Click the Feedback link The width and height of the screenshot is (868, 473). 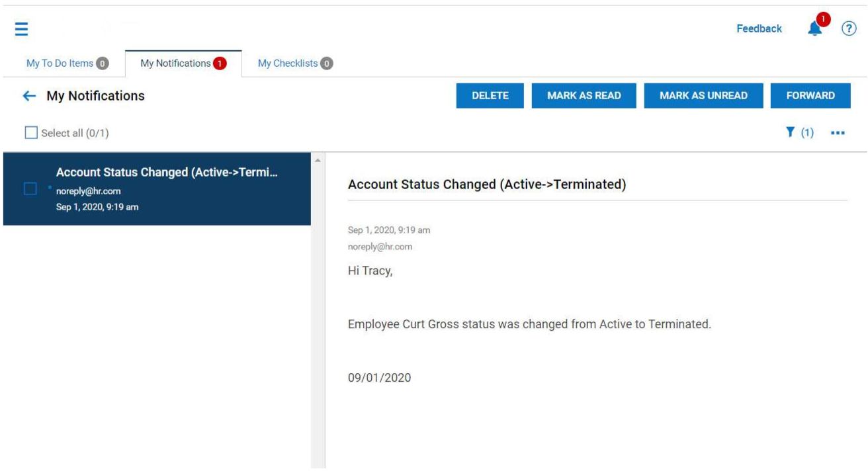tap(759, 29)
